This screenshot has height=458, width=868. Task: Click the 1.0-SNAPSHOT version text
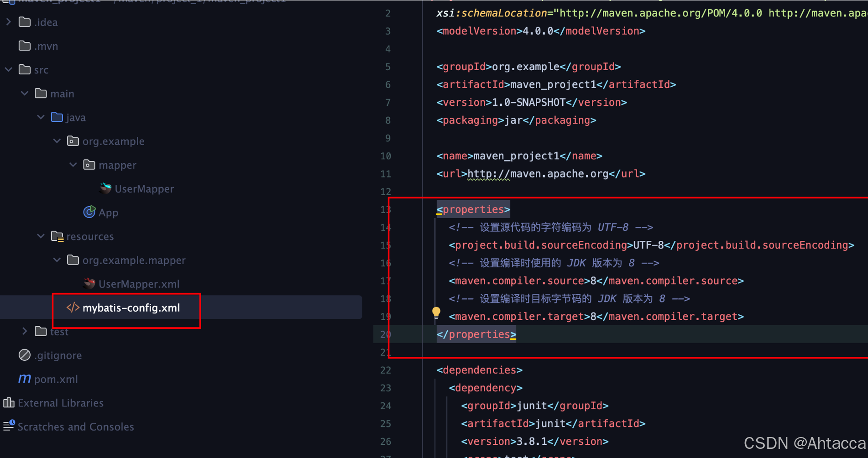click(x=529, y=102)
